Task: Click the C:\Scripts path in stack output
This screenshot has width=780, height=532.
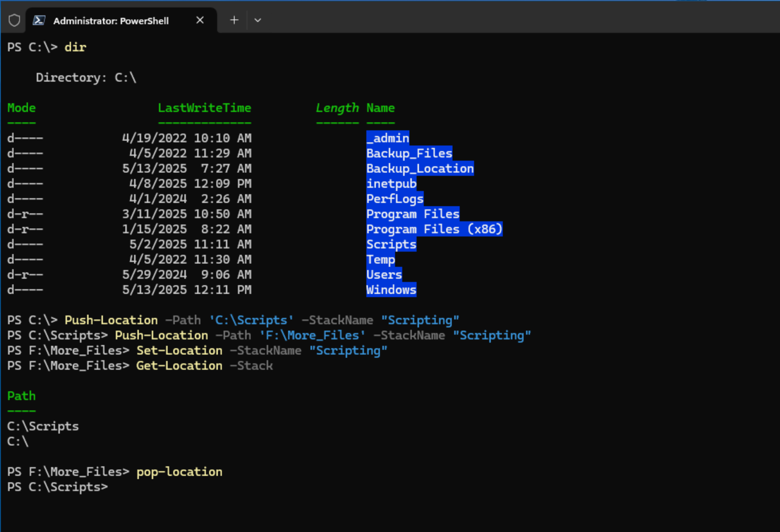Action: (x=43, y=426)
